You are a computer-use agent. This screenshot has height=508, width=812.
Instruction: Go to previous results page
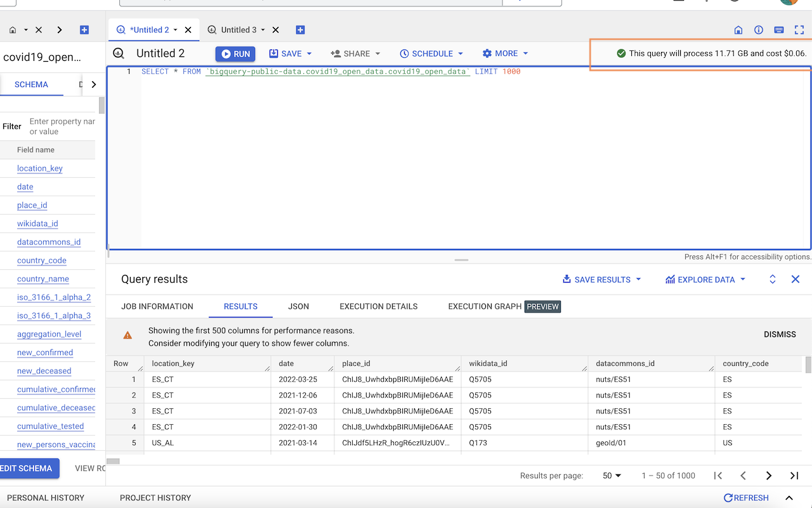click(743, 476)
